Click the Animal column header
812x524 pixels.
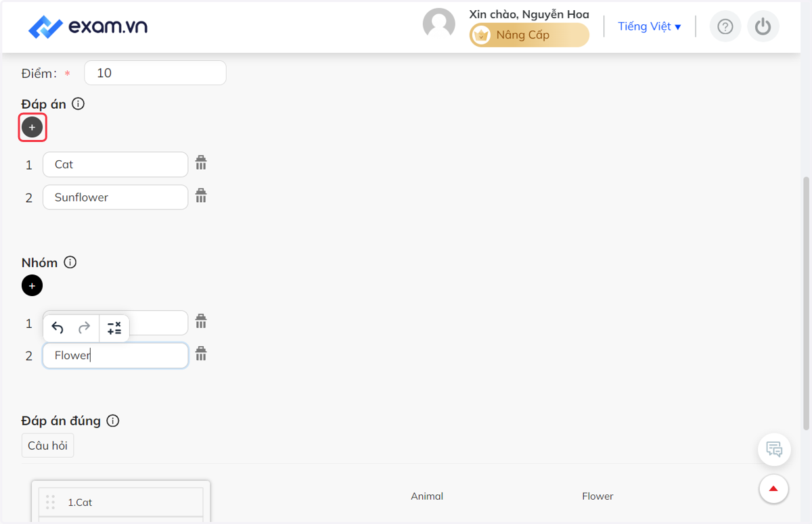click(427, 496)
